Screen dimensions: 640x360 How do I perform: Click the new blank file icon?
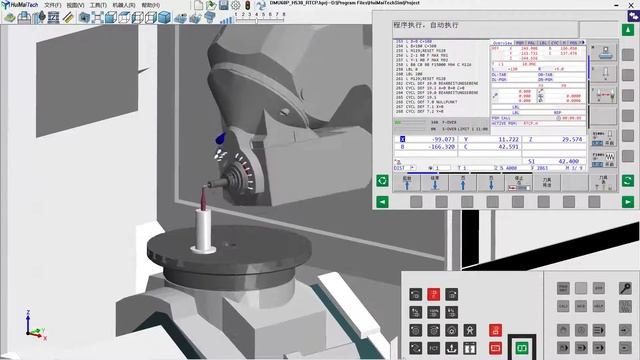pos(198,5)
